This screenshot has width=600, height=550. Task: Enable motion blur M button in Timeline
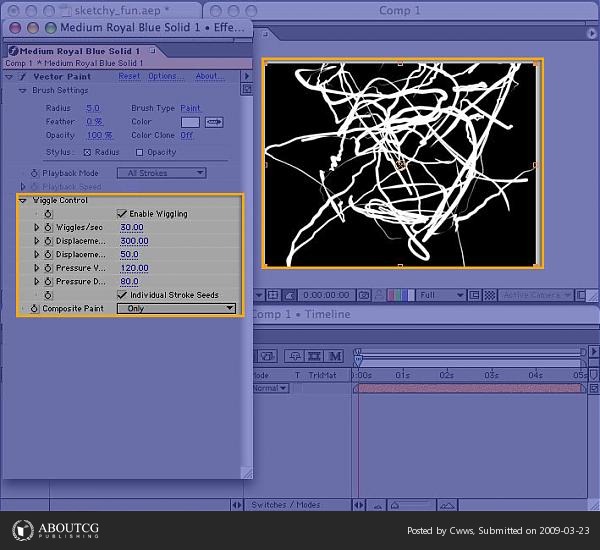[x=335, y=356]
